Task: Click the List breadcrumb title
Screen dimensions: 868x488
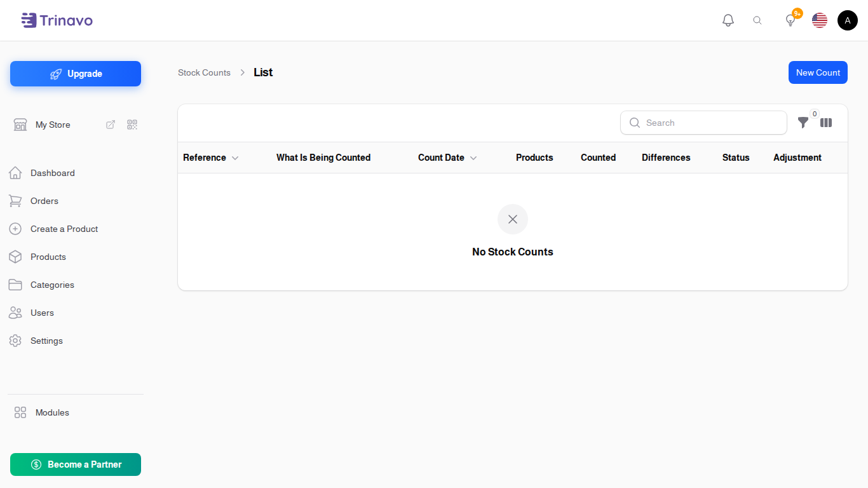Action: click(263, 72)
